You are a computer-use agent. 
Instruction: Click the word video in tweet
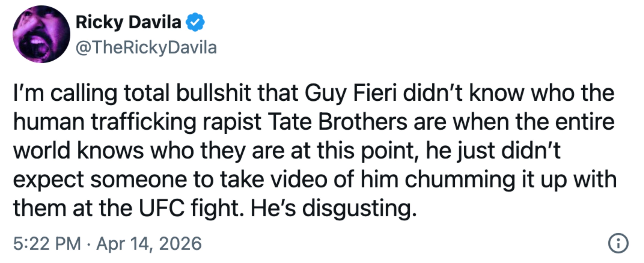(x=299, y=180)
